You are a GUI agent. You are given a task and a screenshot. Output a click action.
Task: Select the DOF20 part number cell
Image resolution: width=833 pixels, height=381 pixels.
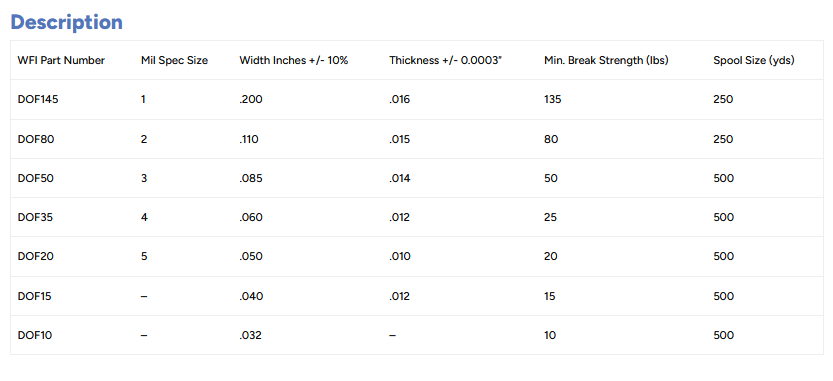pos(36,257)
